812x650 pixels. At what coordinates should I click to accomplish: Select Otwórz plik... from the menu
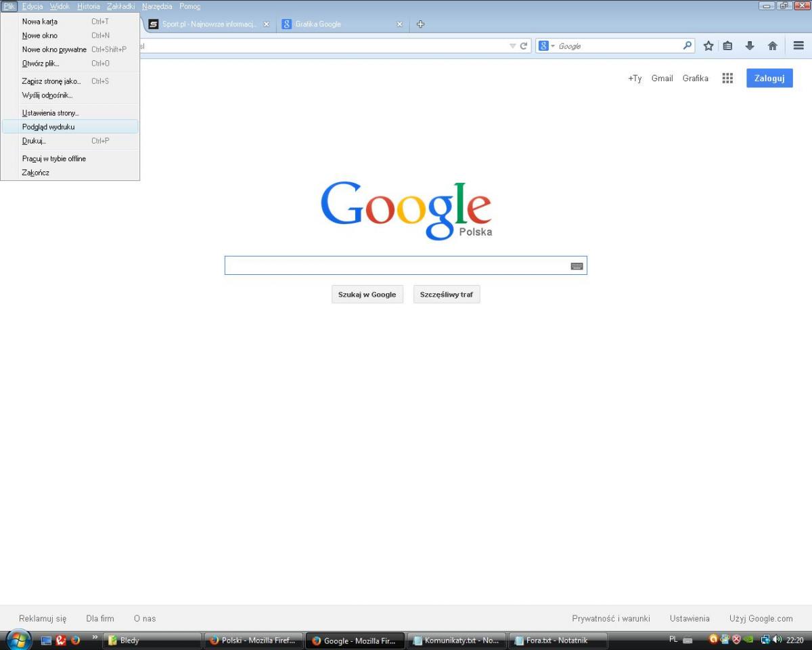(x=70, y=64)
